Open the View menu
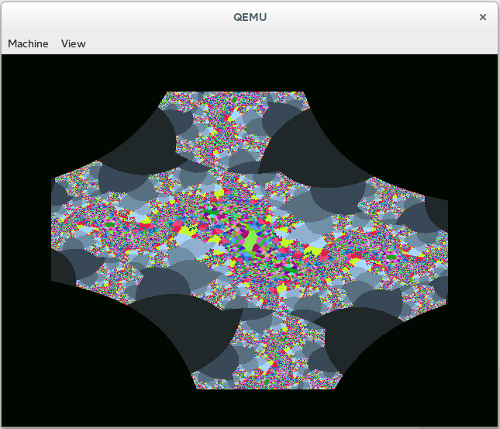The width and height of the screenshot is (500, 429). (x=73, y=44)
